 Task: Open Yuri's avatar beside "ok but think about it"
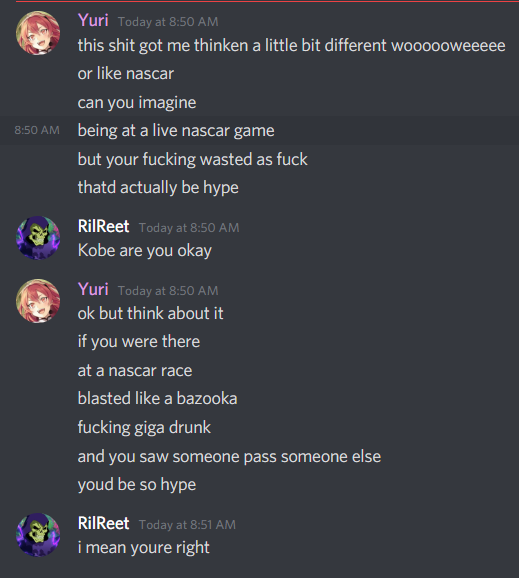(x=38, y=301)
